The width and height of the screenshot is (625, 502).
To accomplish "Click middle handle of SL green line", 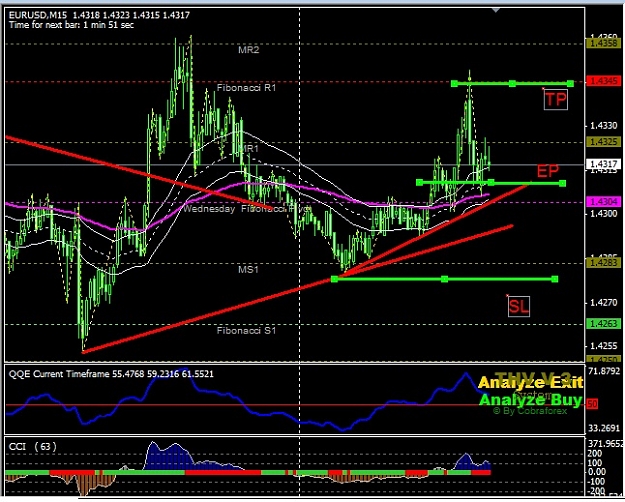I will (444, 279).
